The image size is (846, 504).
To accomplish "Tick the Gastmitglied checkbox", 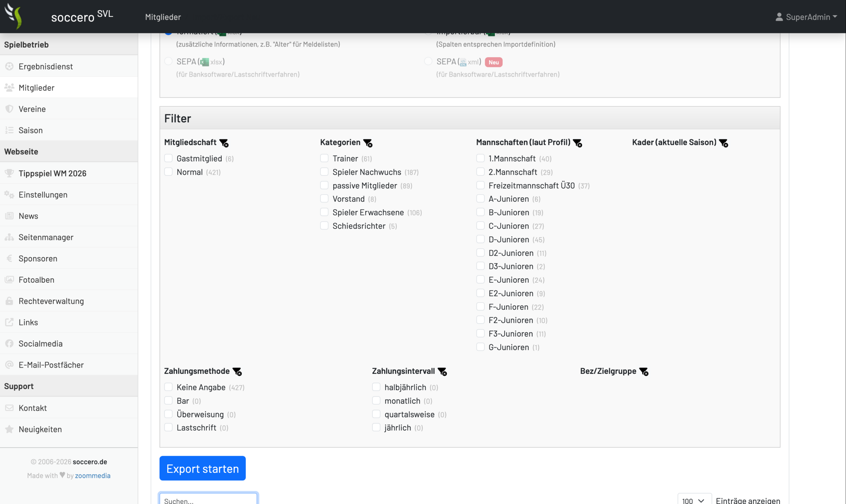I will click(169, 158).
